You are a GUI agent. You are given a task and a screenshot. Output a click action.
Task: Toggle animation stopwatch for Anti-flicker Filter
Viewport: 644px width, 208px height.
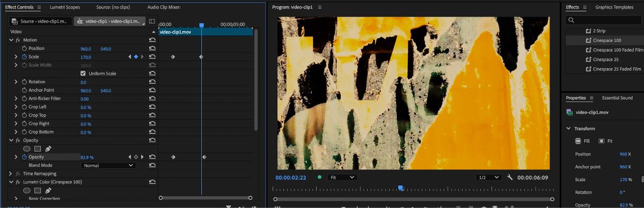tap(24, 99)
